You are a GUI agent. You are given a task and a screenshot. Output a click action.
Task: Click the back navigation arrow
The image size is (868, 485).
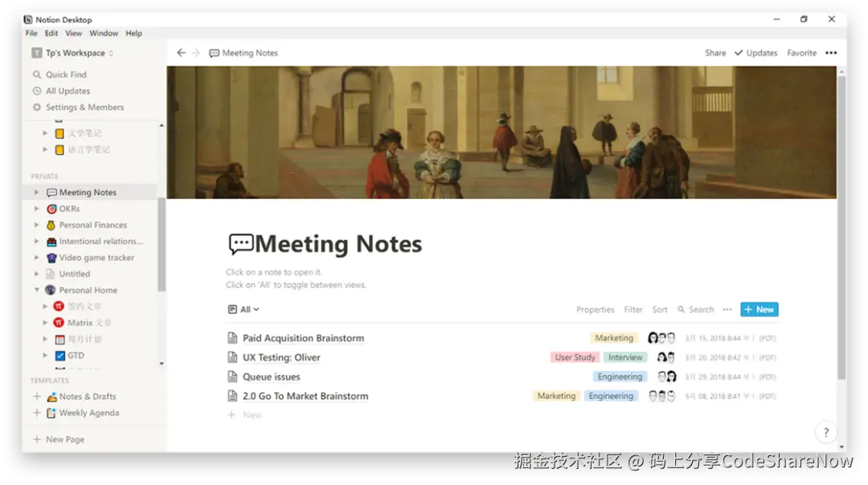pyautogui.click(x=181, y=52)
